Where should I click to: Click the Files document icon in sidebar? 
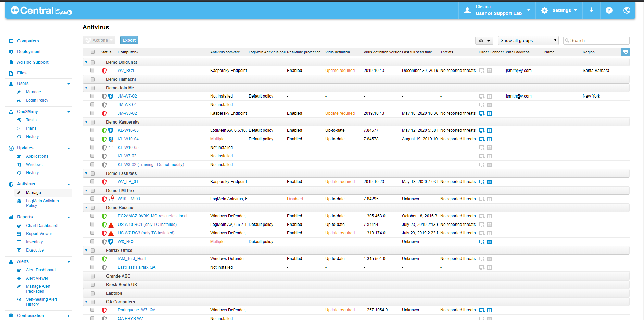pos(11,73)
